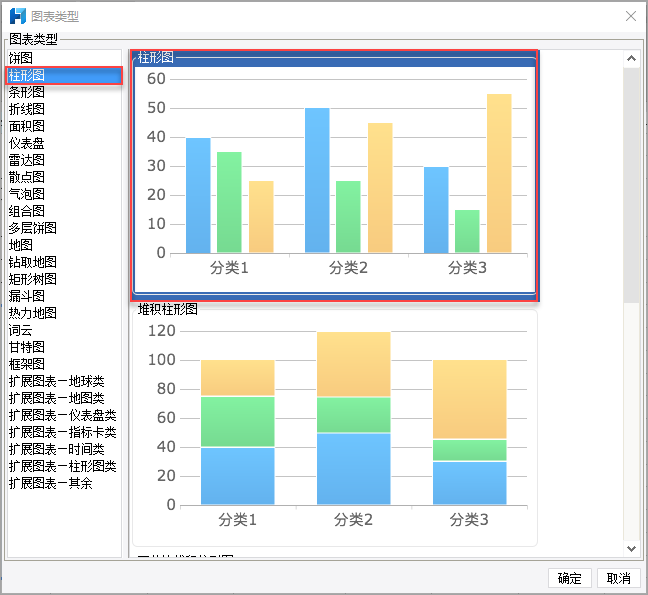Image resolution: width=648 pixels, height=595 pixels.
Task: Pick 漏斗图 chart type
Action: click(x=64, y=296)
